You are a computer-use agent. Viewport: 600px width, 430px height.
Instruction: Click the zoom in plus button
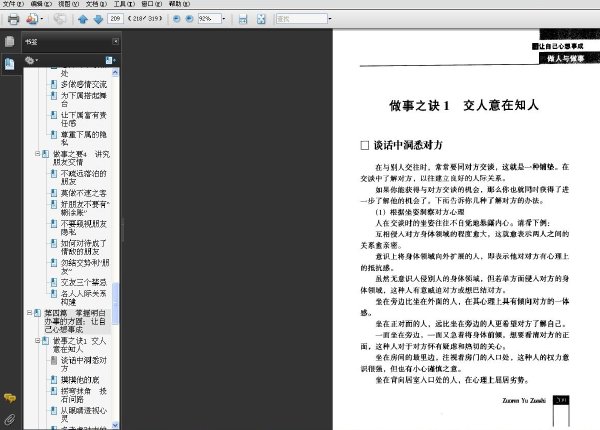(189, 18)
